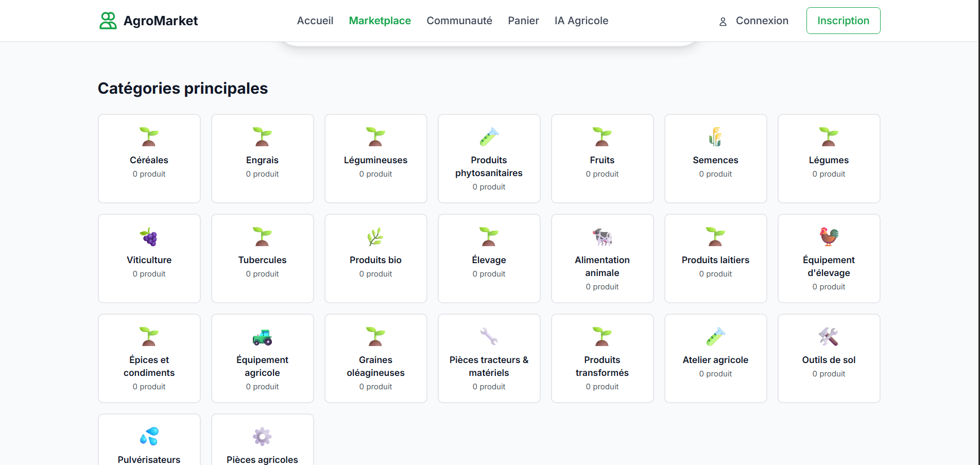
Task: Click the seedling icon in Légumineuses card
Action: point(376,137)
